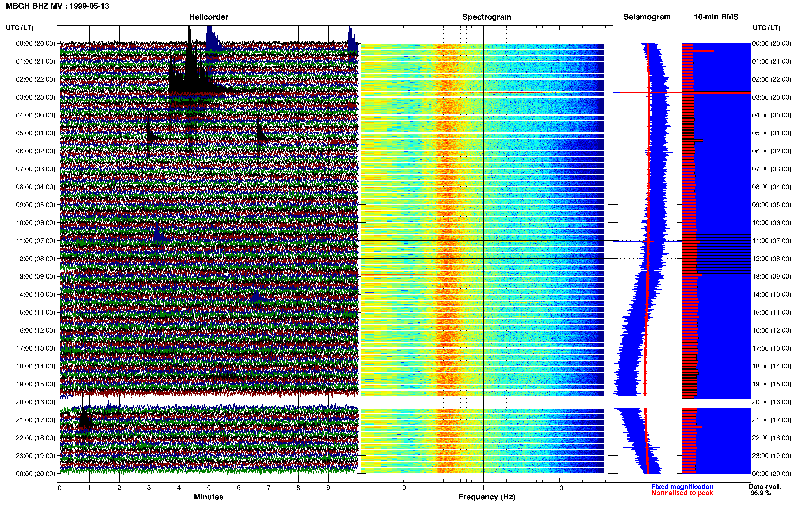Image resolution: width=812 pixels, height=508 pixels.
Task: Click the Minutes axis label under the helicorder
Action: [209, 497]
